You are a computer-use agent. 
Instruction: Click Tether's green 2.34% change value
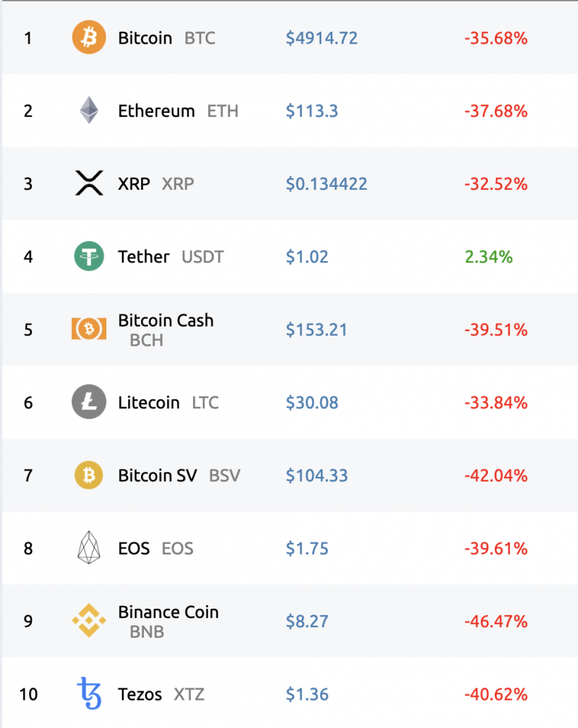488,257
